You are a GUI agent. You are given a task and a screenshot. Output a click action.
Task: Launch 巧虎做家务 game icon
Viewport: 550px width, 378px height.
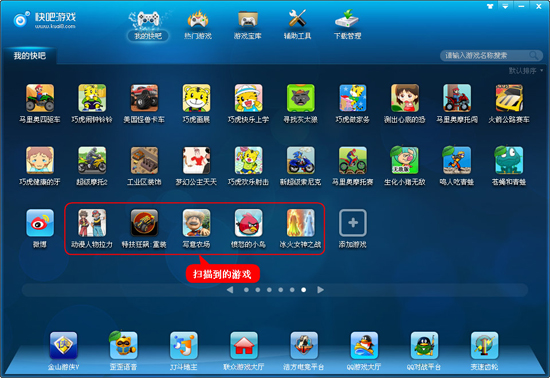click(x=353, y=98)
